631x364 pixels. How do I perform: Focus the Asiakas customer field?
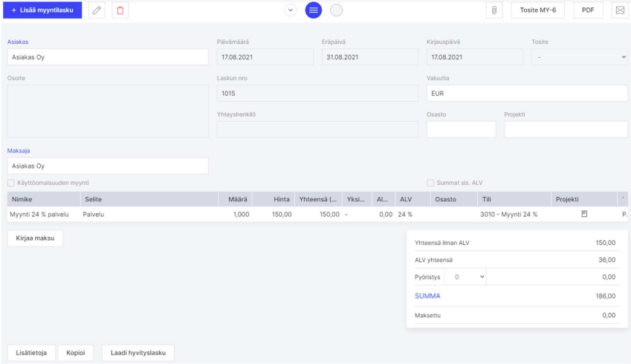[108, 57]
